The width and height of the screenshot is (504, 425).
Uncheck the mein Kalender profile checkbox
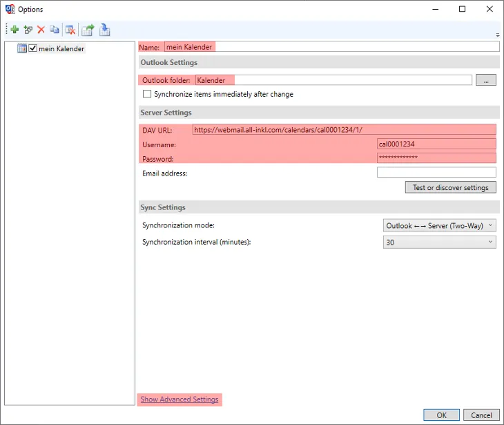tap(32, 48)
